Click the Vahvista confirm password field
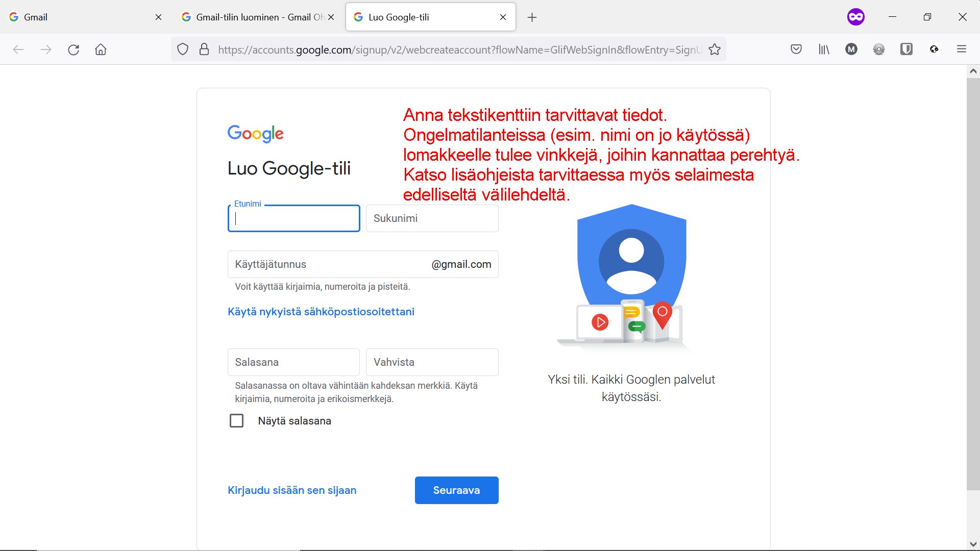 (x=432, y=362)
